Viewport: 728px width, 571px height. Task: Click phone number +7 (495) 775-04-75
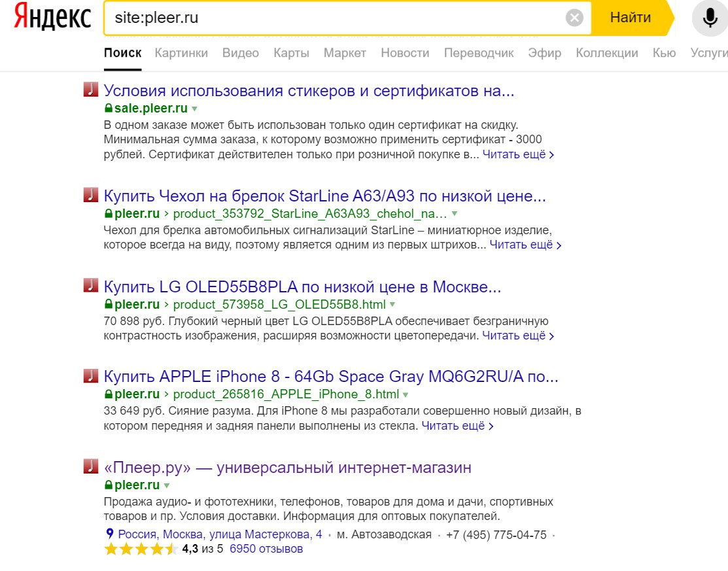click(x=496, y=535)
